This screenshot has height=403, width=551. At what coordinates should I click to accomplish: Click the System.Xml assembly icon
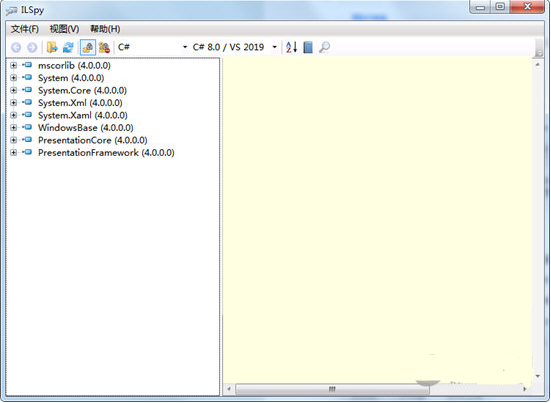coord(27,102)
